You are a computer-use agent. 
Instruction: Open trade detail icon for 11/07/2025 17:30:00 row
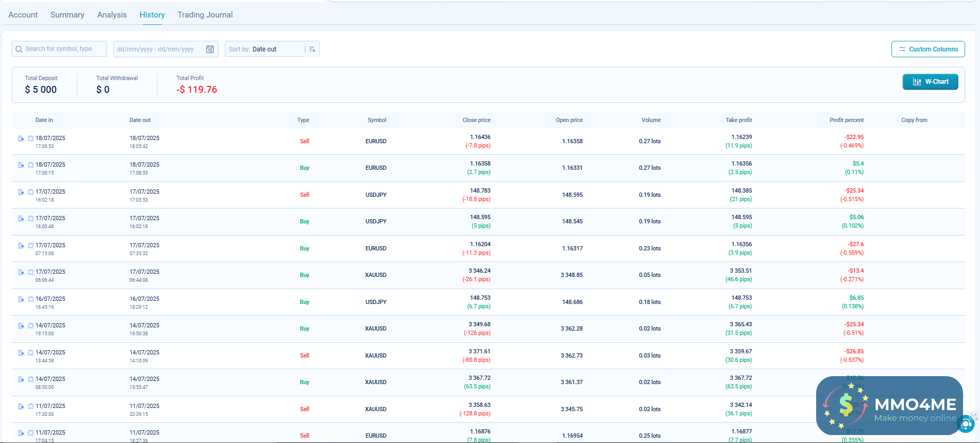[x=21, y=406]
